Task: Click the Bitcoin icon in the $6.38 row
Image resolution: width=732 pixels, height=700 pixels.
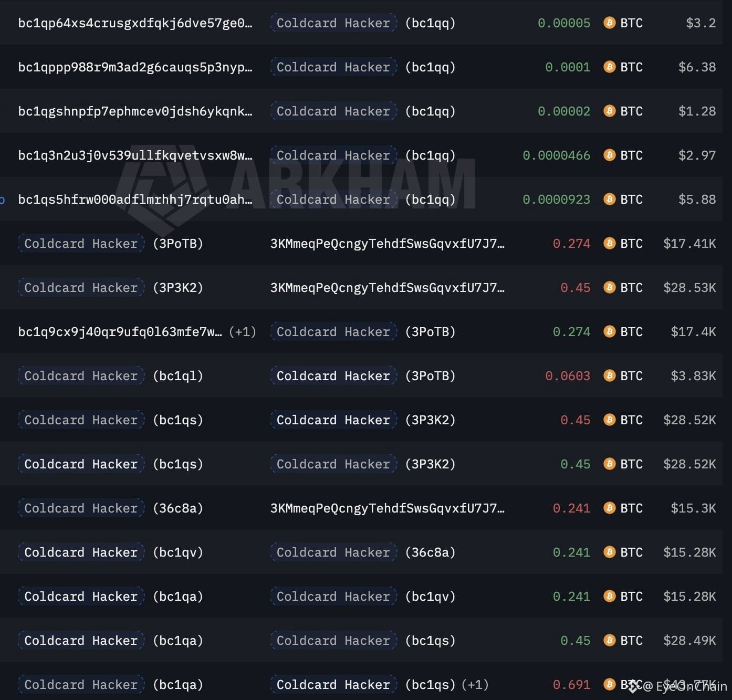Action: coord(609,67)
